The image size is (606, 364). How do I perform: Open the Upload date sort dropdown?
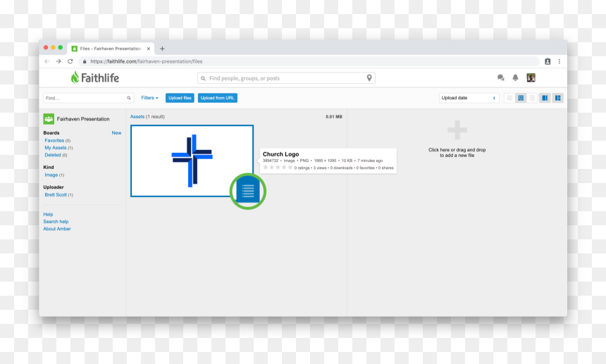click(x=469, y=98)
